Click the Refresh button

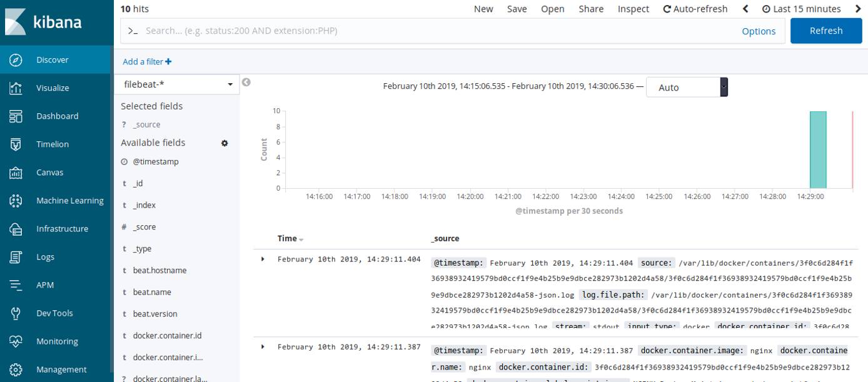tap(826, 30)
